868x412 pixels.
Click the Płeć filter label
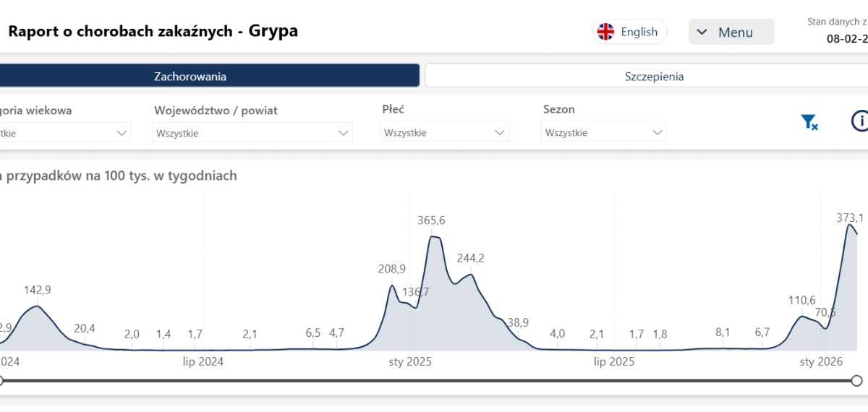point(393,109)
